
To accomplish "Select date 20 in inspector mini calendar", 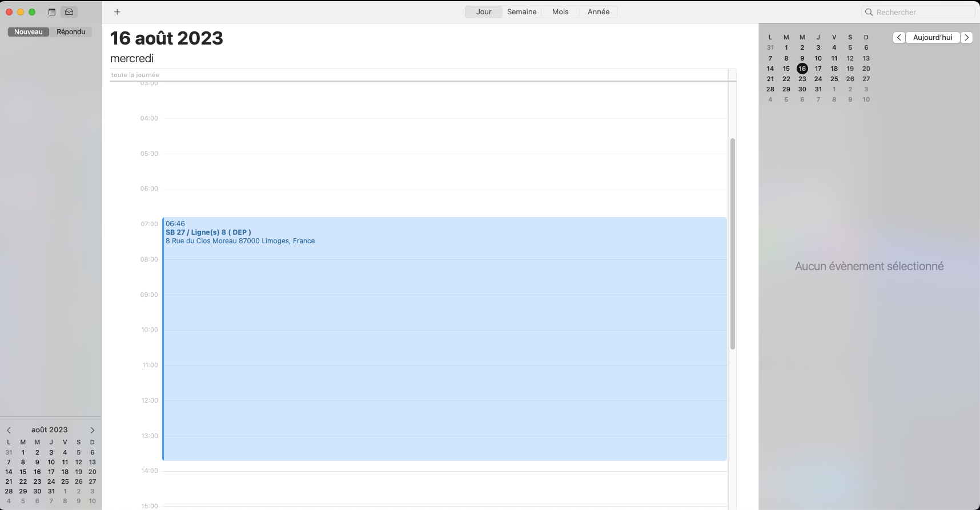I will pyautogui.click(x=866, y=69).
